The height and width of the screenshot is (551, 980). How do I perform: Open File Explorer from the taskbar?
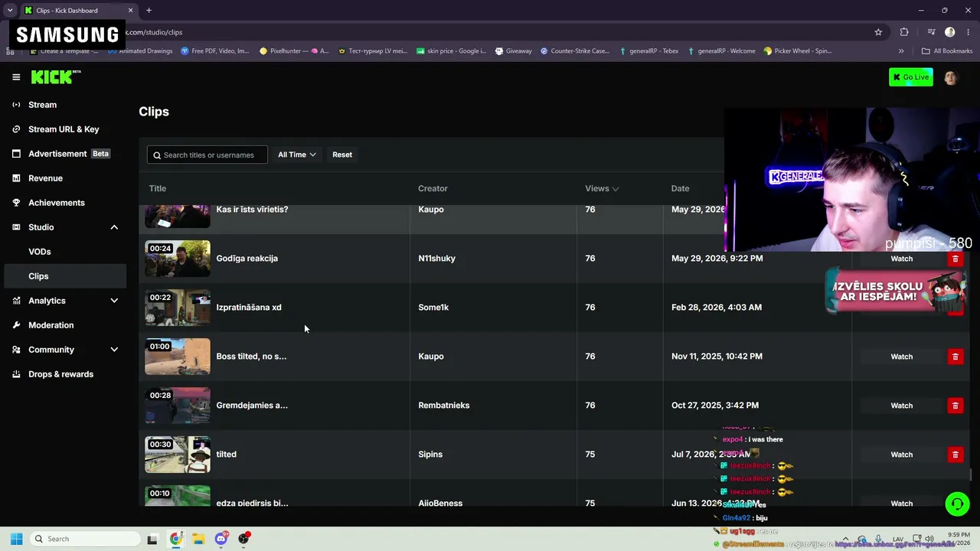(x=198, y=539)
